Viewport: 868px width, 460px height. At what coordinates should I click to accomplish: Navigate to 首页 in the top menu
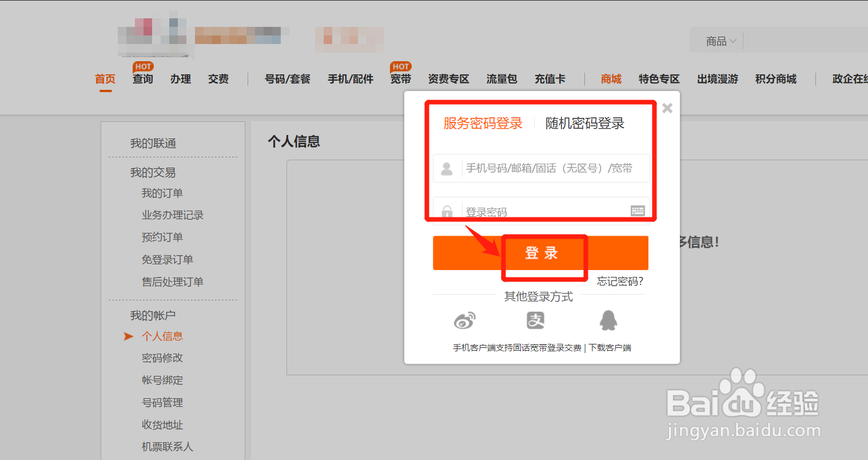coord(105,79)
